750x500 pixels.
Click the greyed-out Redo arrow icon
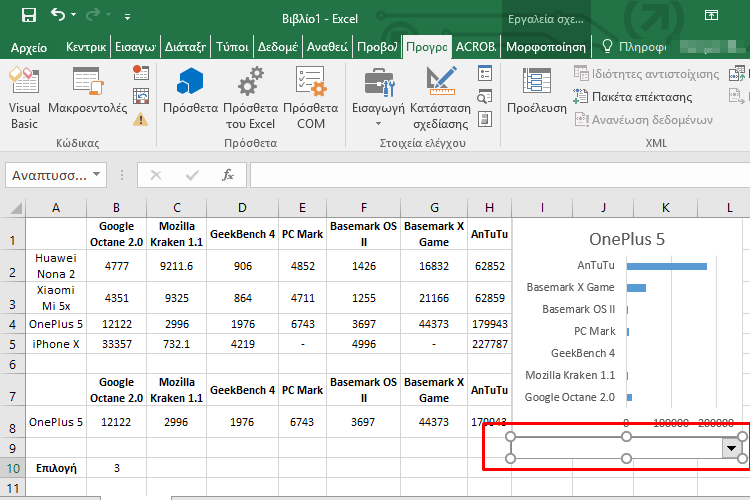tap(92, 15)
